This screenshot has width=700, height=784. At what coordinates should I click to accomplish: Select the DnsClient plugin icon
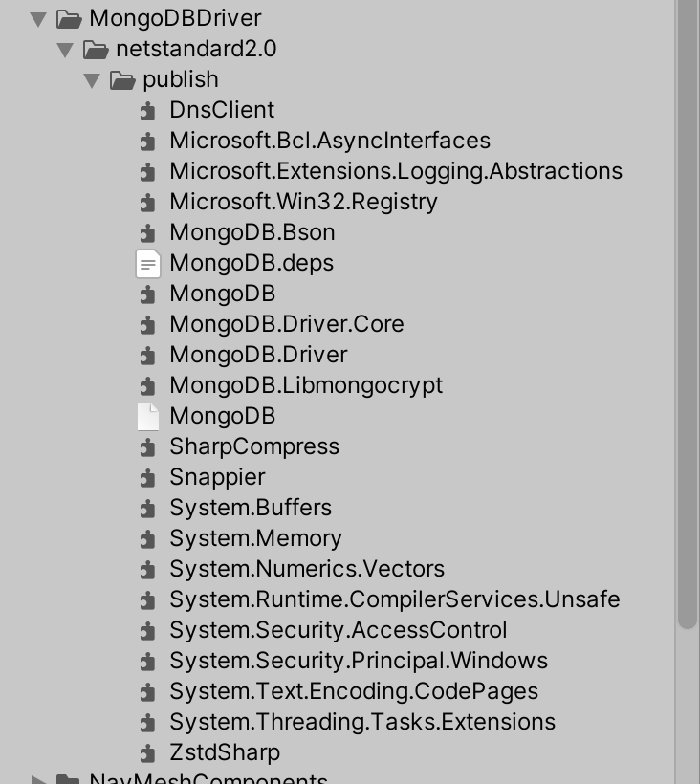pos(147,110)
